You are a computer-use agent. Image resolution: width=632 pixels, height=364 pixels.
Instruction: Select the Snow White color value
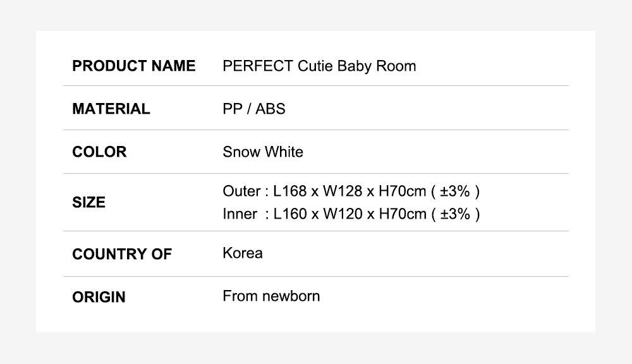click(x=263, y=152)
